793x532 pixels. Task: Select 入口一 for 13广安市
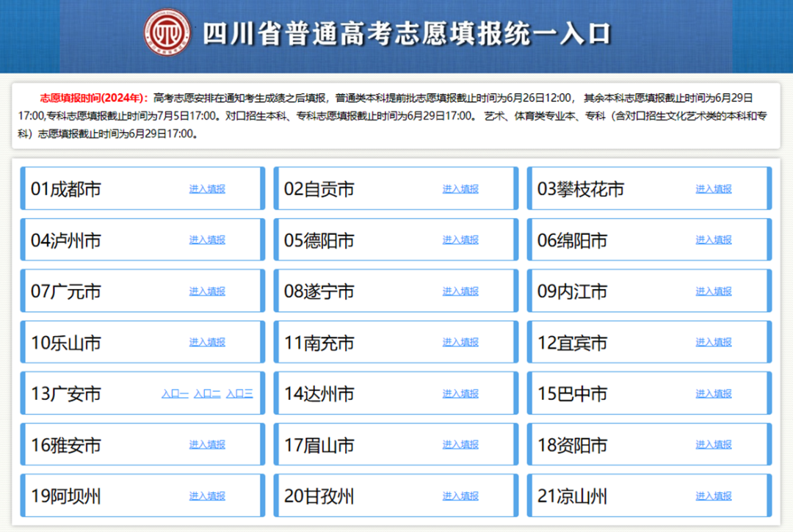point(174,393)
